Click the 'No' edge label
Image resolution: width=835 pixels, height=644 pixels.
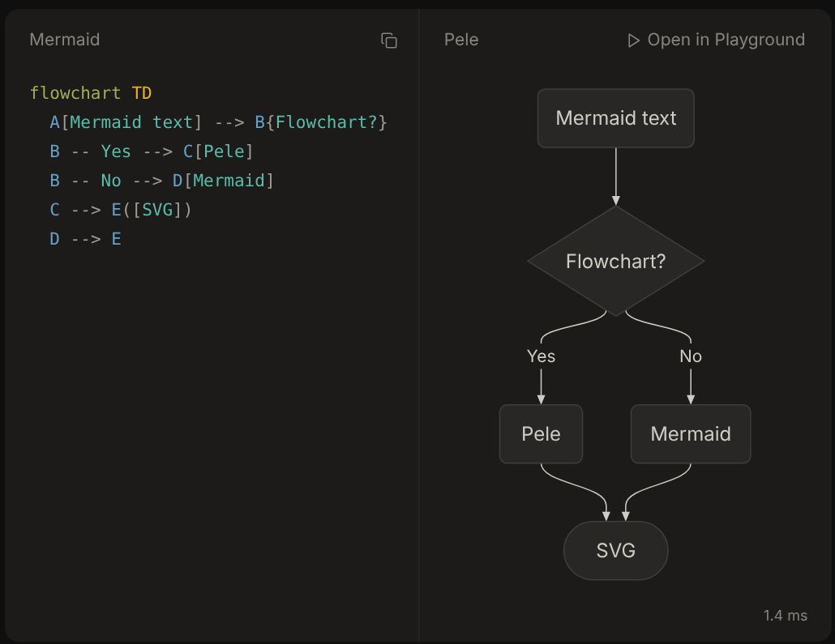pyautogui.click(x=691, y=356)
